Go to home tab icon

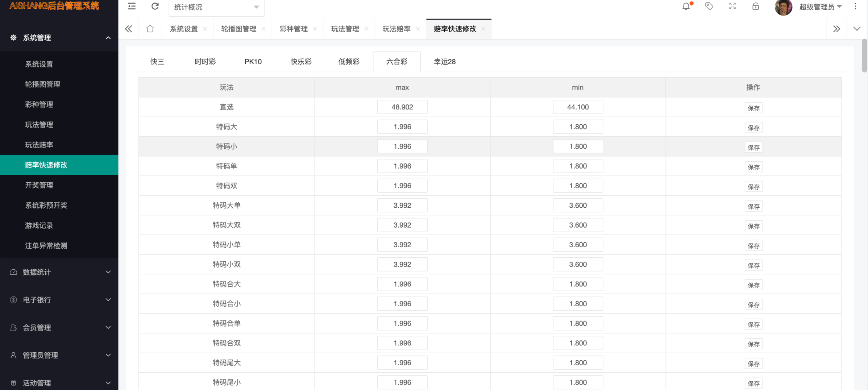(x=150, y=29)
